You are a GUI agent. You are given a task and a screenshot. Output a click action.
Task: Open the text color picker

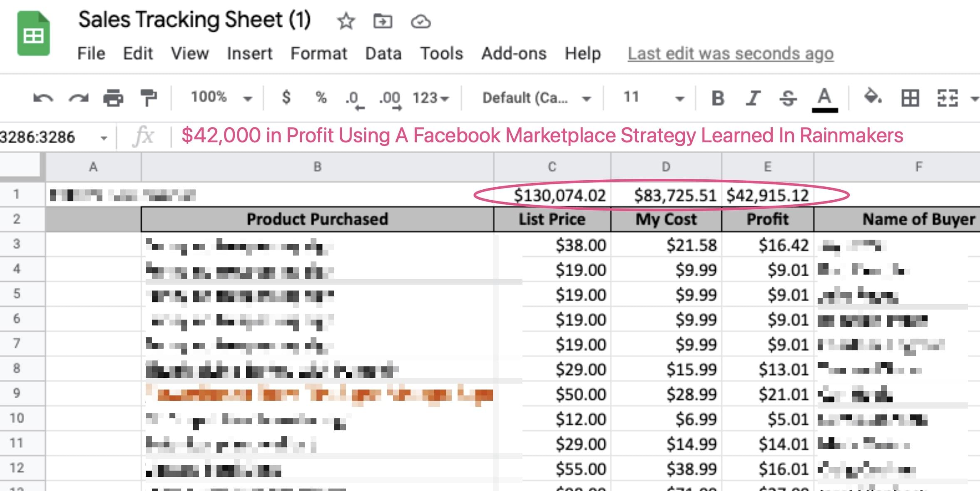(824, 100)
